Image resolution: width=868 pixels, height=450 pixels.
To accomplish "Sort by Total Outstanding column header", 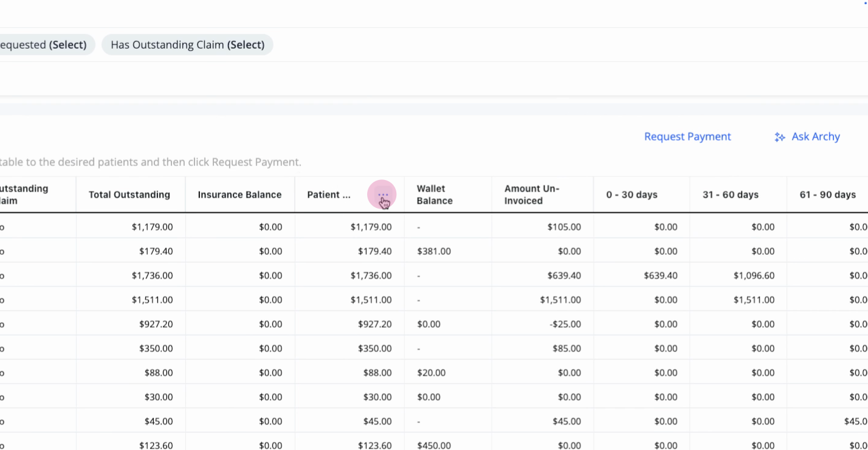I will (129, 195).
